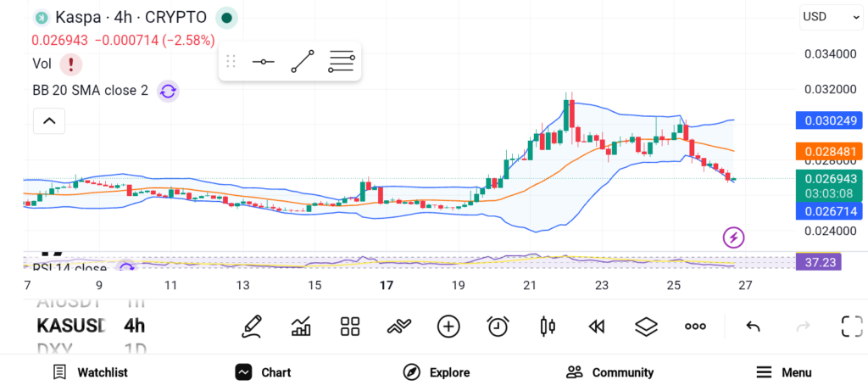Open the Community tab
This screenshot has width=868, height=391.
pos(610,372)
